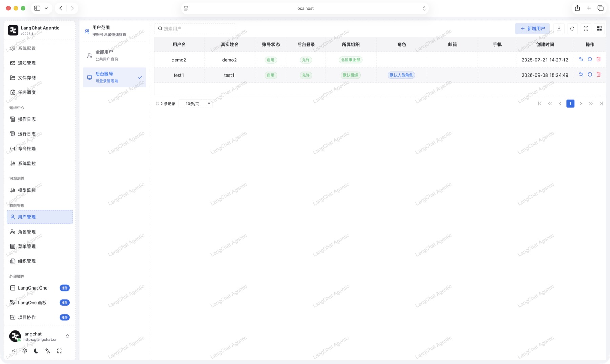610x364 pixels.
Task: Expand the langchat account switcher
Action: 67,336
